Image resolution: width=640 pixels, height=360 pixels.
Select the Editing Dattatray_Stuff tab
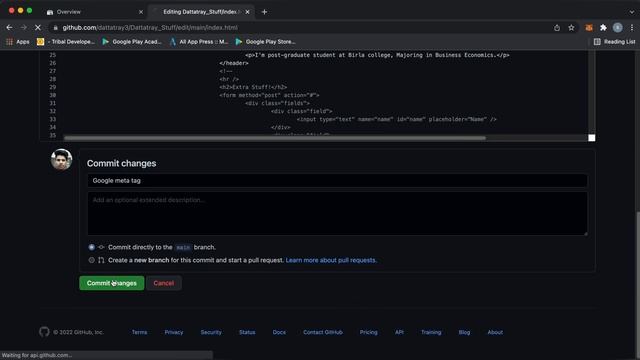pos(200,12)
